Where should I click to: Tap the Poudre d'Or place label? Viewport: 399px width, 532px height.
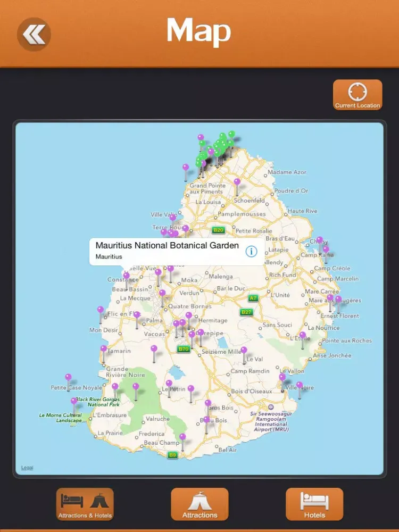pos(291,190)
